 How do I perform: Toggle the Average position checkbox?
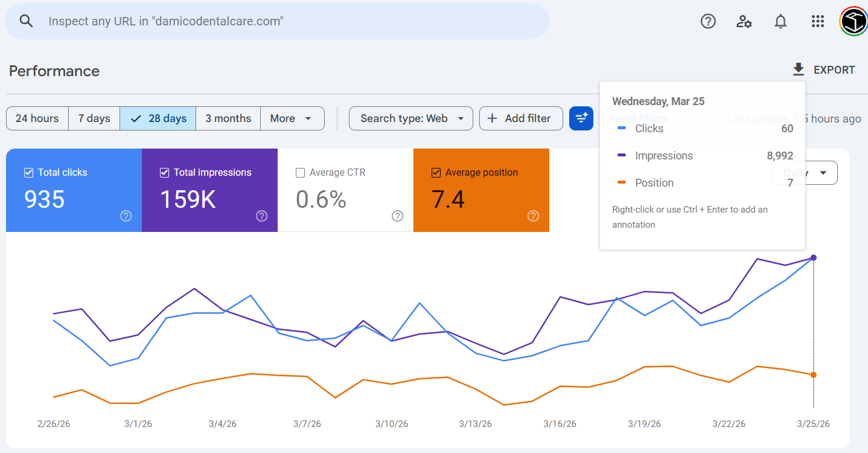436,173
